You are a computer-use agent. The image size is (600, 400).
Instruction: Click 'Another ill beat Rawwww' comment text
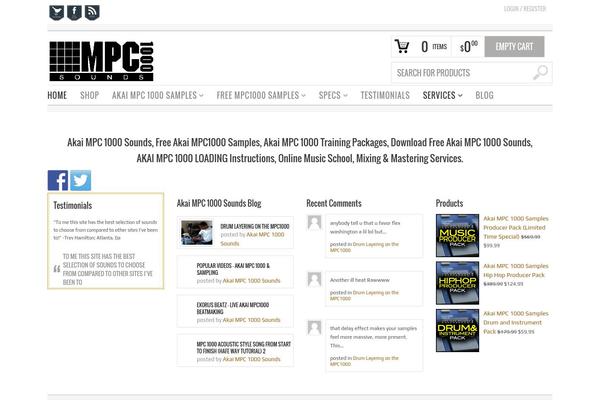[x=360, y=280]
